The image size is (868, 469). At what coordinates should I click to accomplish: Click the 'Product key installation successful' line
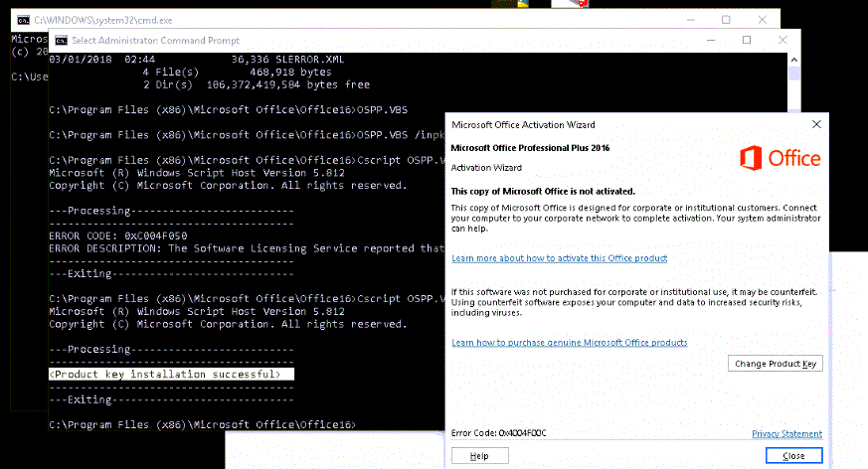172,375
